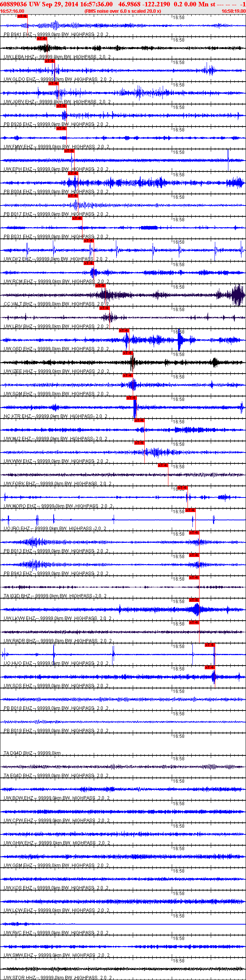Select the UW CPW EHZ station label
This screenshot has width=246, height=980.
57,820
